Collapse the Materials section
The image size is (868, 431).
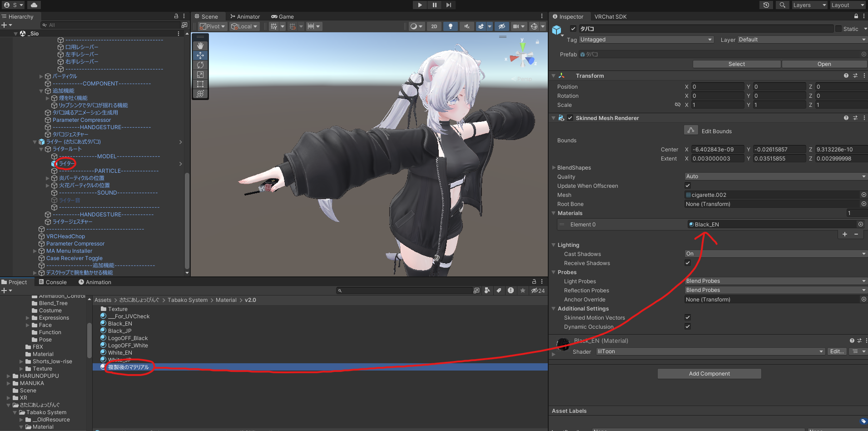click(x=554, y=213)
